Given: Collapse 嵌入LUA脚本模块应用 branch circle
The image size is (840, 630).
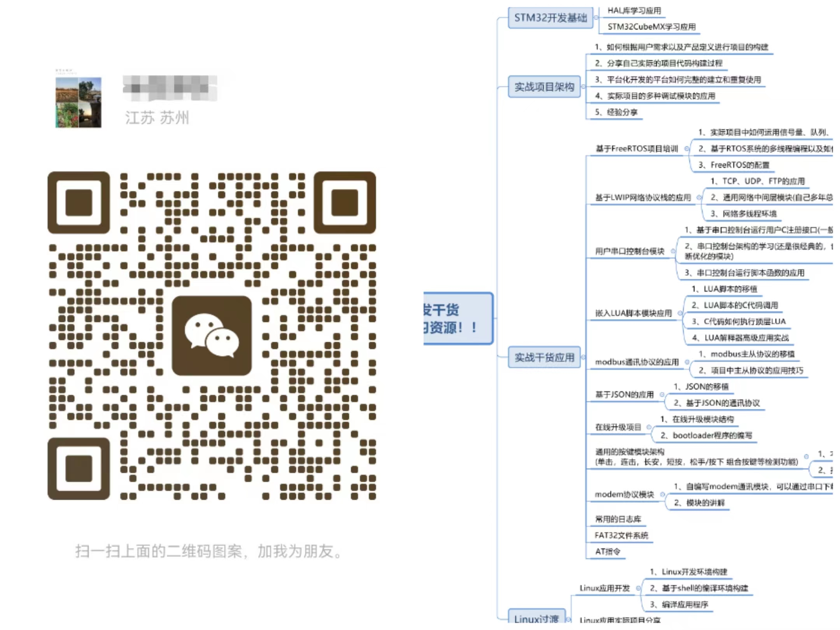Looking at the screenshot, I should [x=680, y=313].
